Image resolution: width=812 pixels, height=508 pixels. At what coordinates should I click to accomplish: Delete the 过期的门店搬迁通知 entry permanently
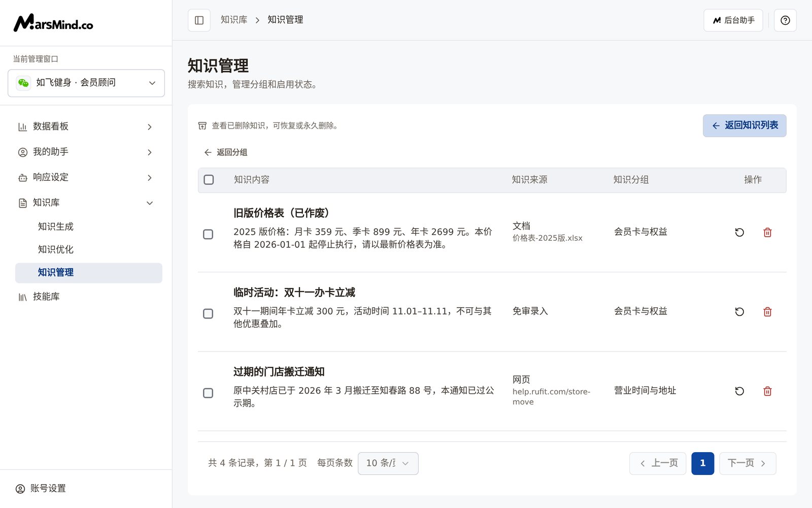pos(767,391)
